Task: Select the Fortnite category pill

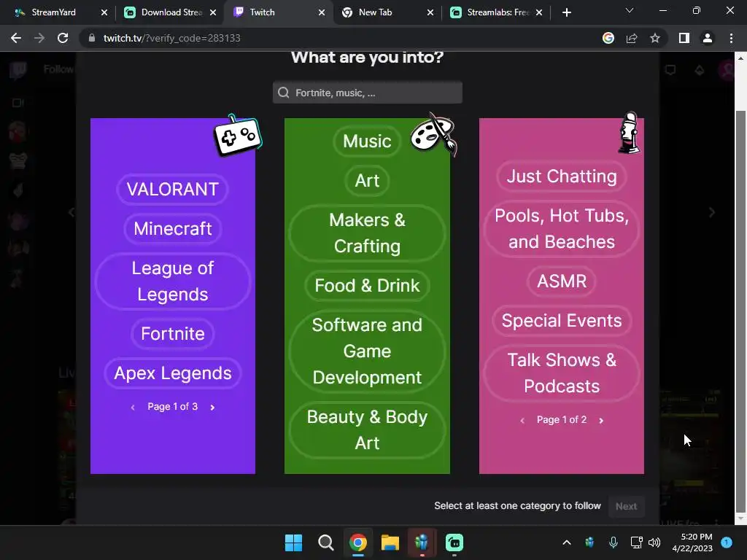Action: 172,333
